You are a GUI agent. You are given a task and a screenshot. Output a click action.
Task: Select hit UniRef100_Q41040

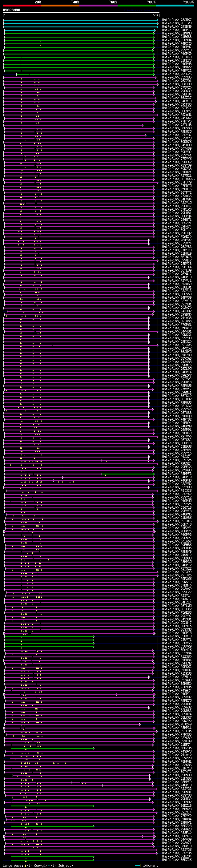[x=177, y=755]
